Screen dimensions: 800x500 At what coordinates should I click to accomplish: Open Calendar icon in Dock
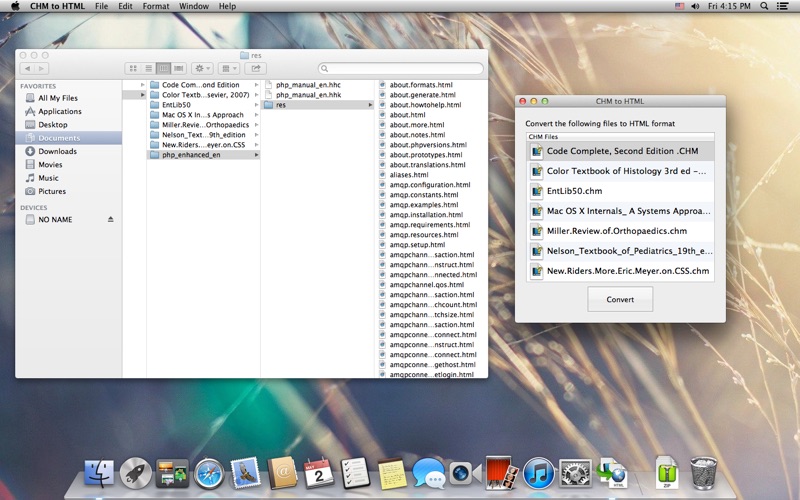click(318, 473)
